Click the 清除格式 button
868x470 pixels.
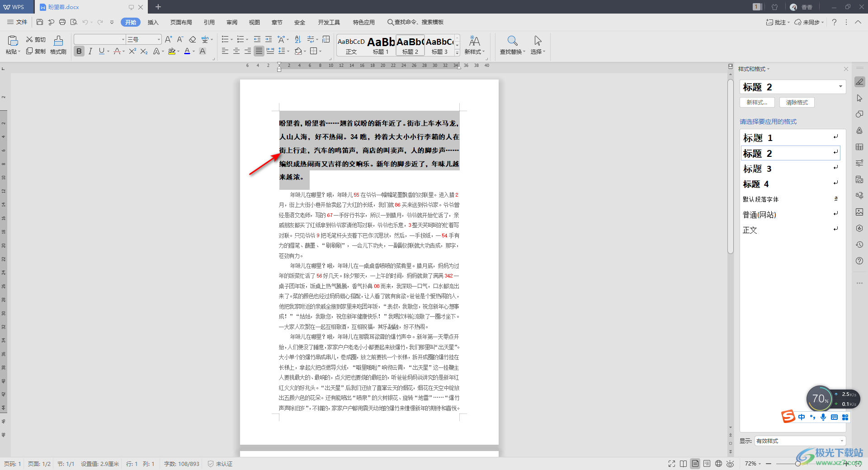pyautogui.click(x=797, y=103)
